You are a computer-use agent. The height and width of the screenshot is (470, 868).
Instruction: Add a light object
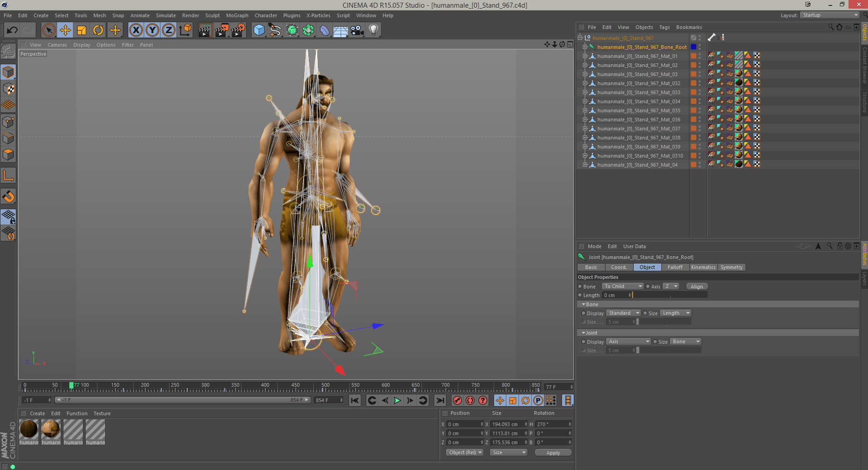coord(373,30)
